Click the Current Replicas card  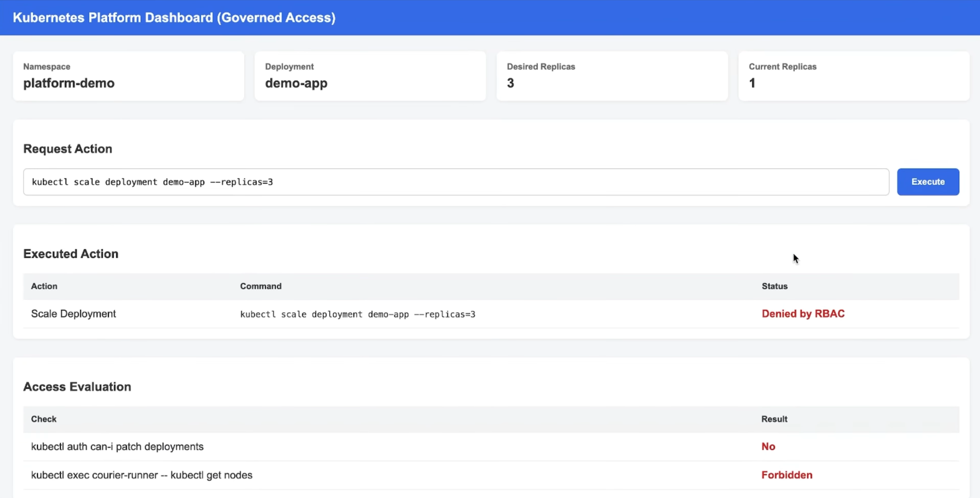click(x=853, y=76)
